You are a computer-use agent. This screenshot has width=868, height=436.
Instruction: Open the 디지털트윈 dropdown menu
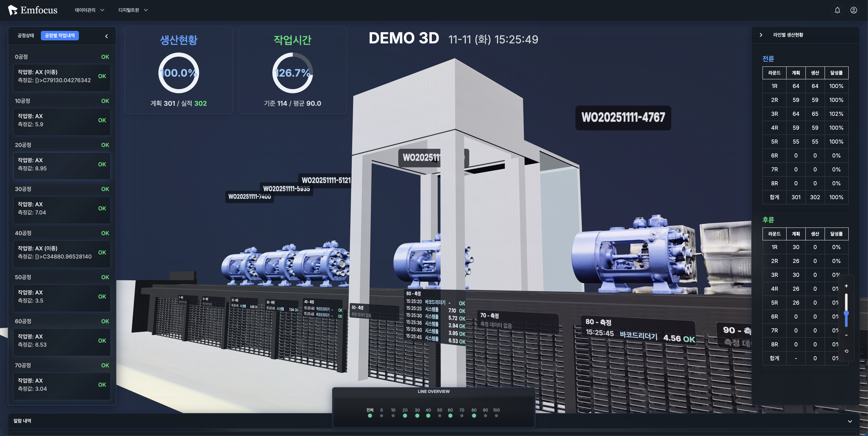[133, 10]
